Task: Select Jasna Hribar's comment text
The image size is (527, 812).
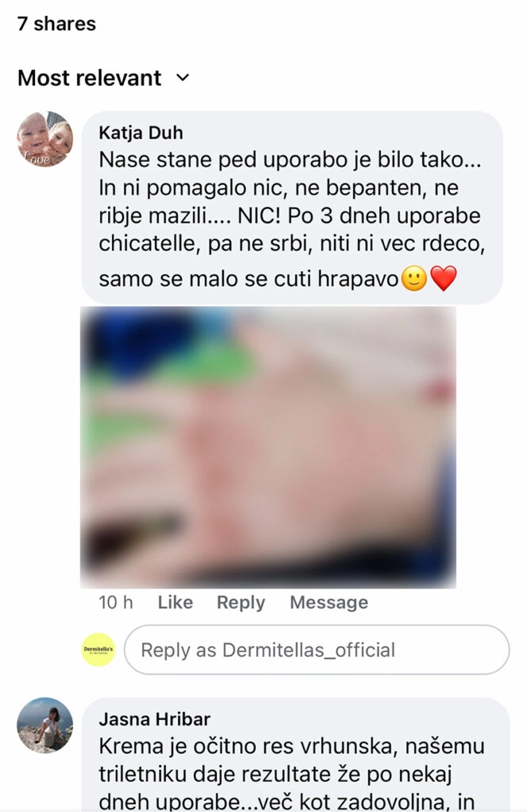Action: pos(291,774)
